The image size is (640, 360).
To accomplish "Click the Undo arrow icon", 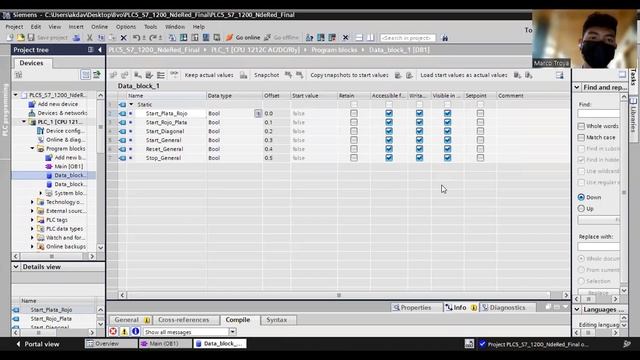I will tap(136, 38).
